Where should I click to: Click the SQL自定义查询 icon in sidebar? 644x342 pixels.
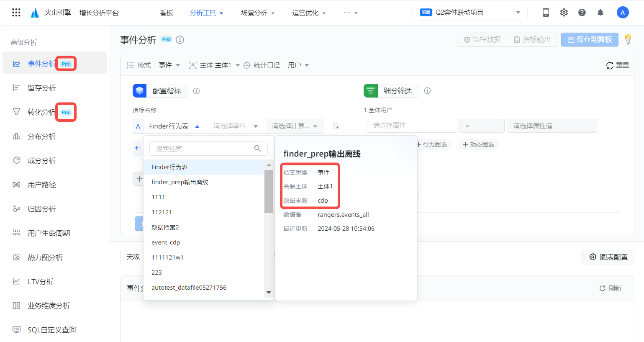[x=16, y=330]
